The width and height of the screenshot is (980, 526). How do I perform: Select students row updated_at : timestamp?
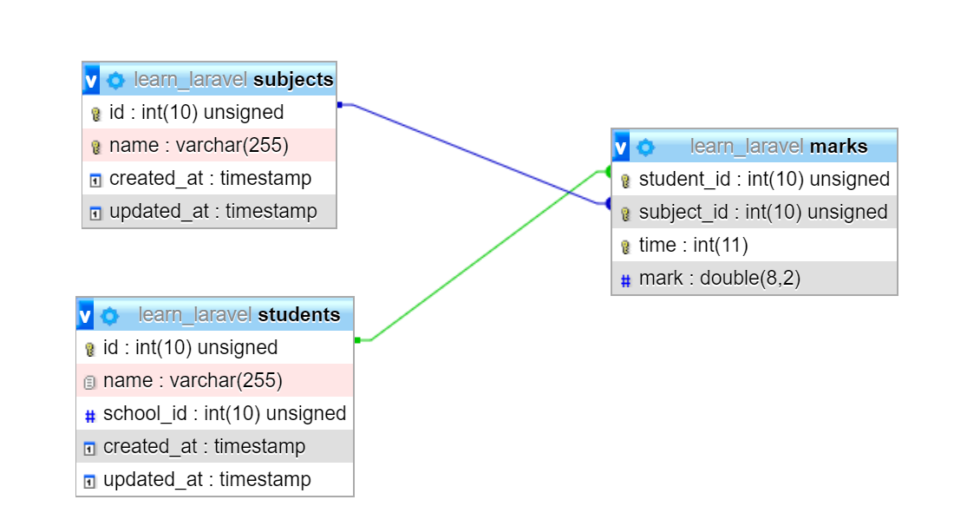click(215, 479)
